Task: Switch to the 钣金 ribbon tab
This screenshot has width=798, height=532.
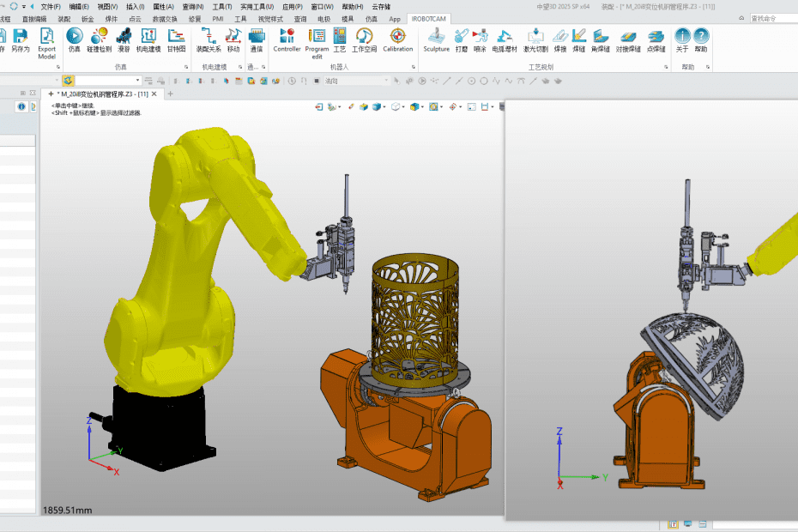Action: point(88,18)
